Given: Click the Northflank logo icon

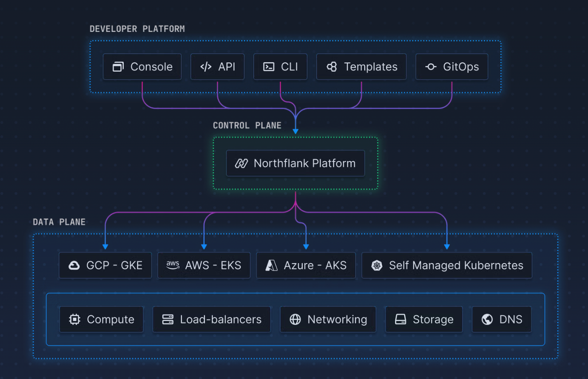Looking at the screenshot, I should 241,163.
